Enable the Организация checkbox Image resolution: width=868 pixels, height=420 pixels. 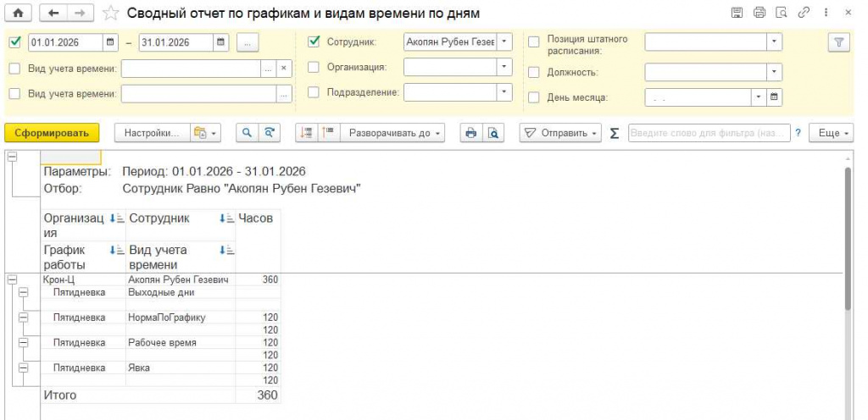click(314, 67)
